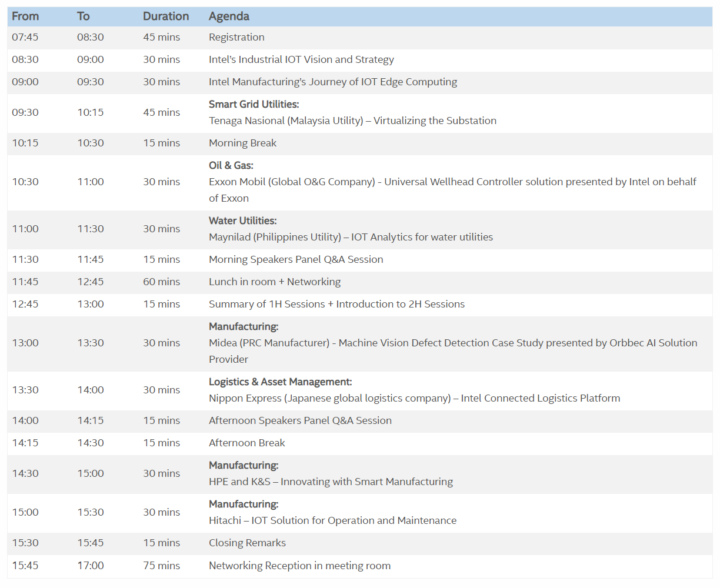Select the 'Registration' agenda entry

(x=236, y=37)
